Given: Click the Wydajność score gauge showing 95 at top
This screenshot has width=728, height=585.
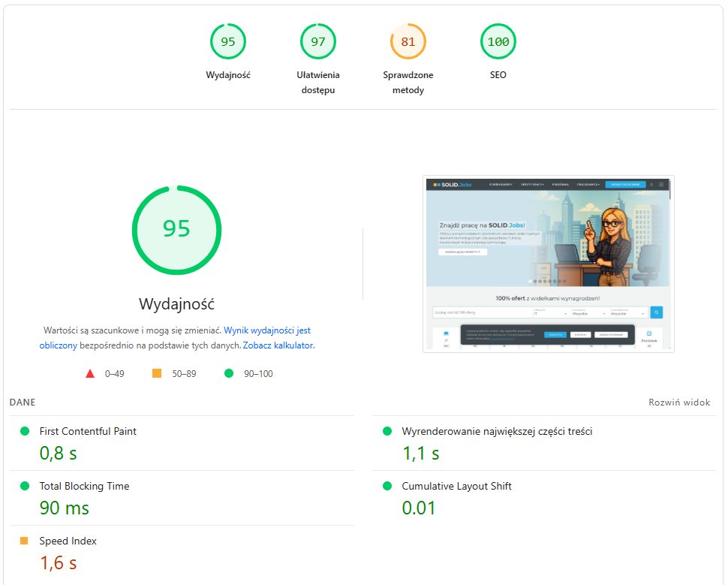Looking at the screenshot, I should coord(228,41).
